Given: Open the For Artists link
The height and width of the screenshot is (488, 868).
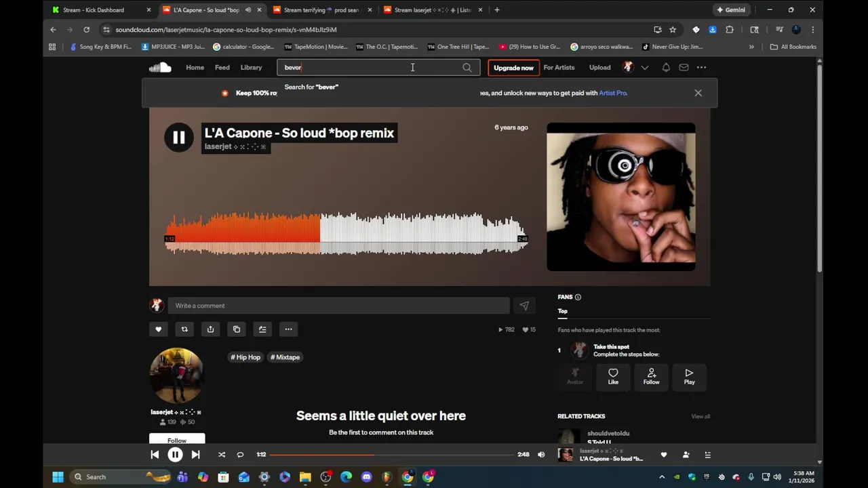Looking at the screenshot, I should click(x=559, y=67).
